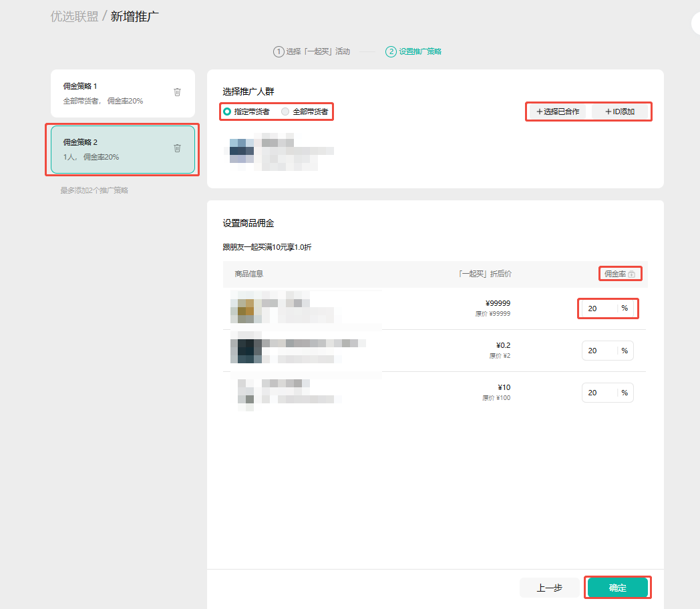Focus commission rate field for ¥10 item
700x609 pixels.
598,393
